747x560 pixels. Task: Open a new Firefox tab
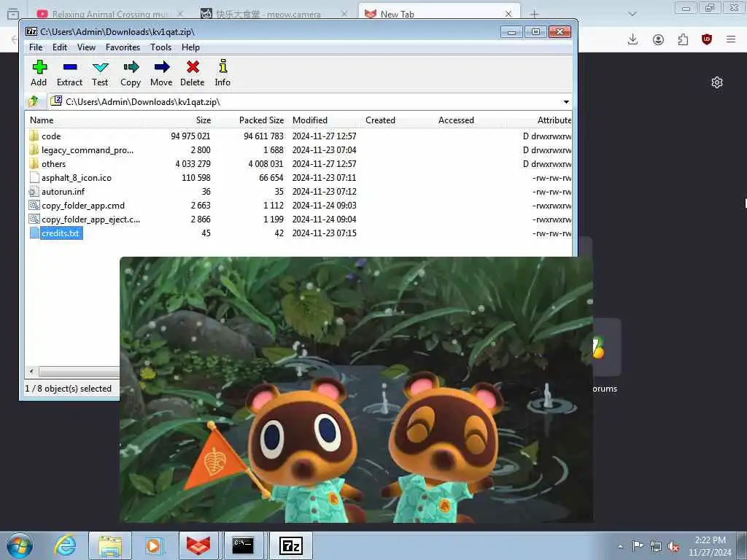[x=535, y=14]
